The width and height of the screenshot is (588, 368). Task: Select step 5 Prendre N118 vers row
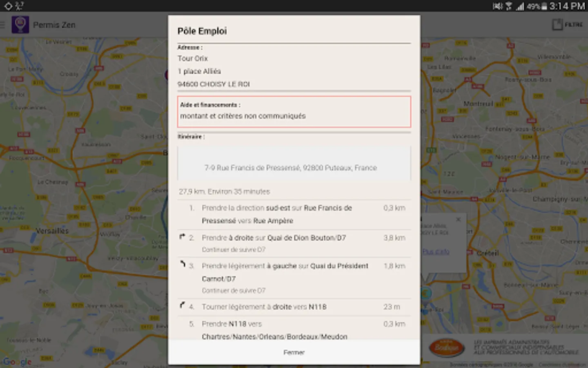294,328
